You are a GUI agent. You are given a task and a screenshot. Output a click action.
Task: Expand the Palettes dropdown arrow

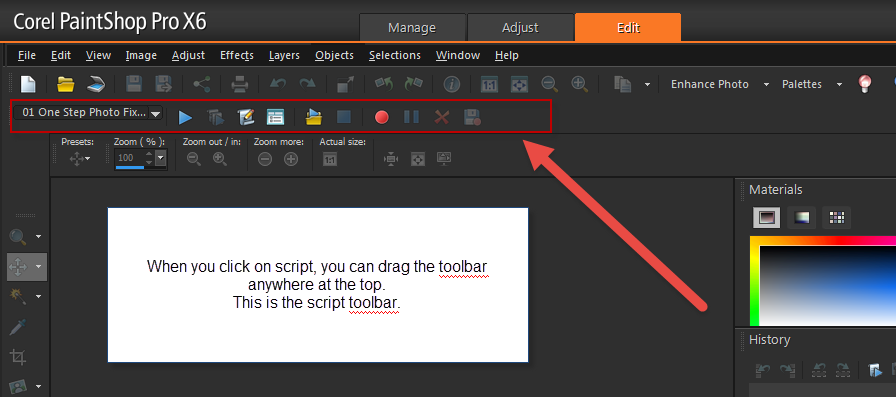click(x=839, y=85)
